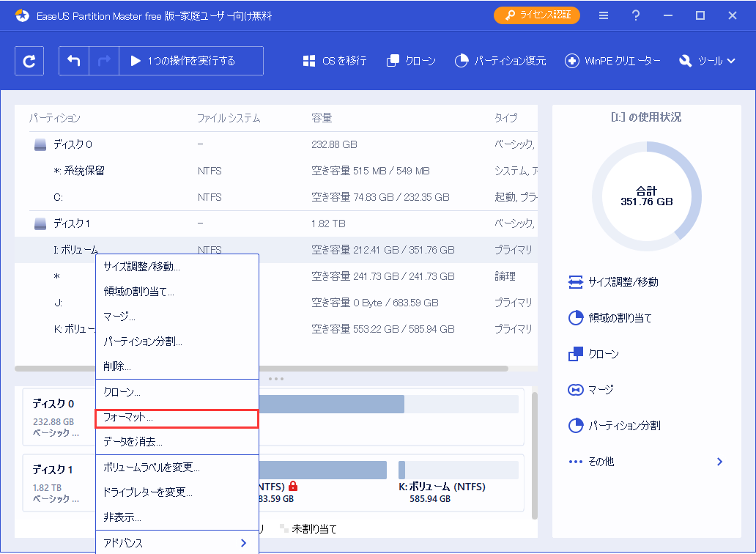Click 空き容量 553.22 GB / 585.94 GB cell
Viewport: 756px width, 554px height.
click(x=383, y=329)
